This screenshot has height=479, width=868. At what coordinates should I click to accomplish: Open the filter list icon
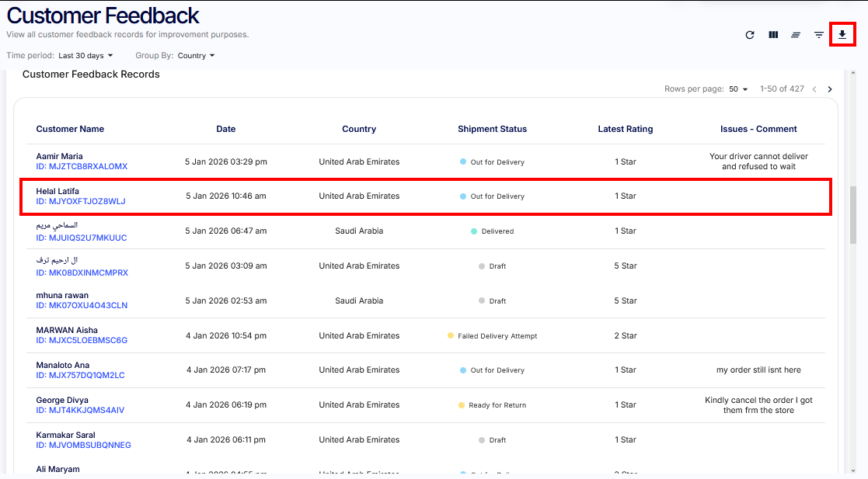[818, 35]
